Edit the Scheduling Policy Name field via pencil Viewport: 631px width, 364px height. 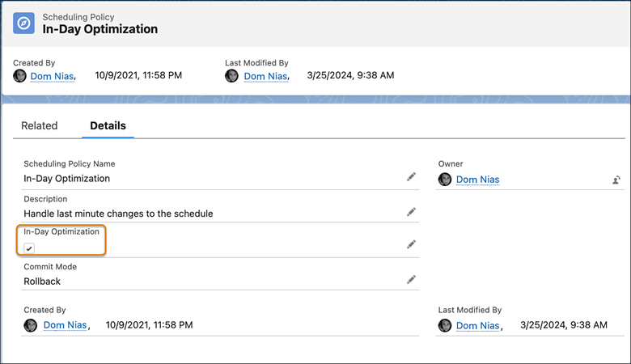pyautogui.click(x=411, y=176)
